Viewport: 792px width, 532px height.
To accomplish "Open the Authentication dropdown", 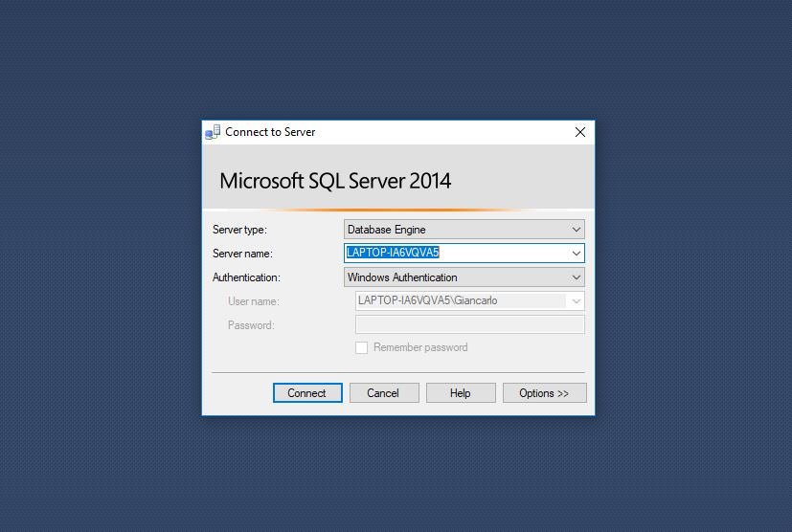I will (464, 277).
